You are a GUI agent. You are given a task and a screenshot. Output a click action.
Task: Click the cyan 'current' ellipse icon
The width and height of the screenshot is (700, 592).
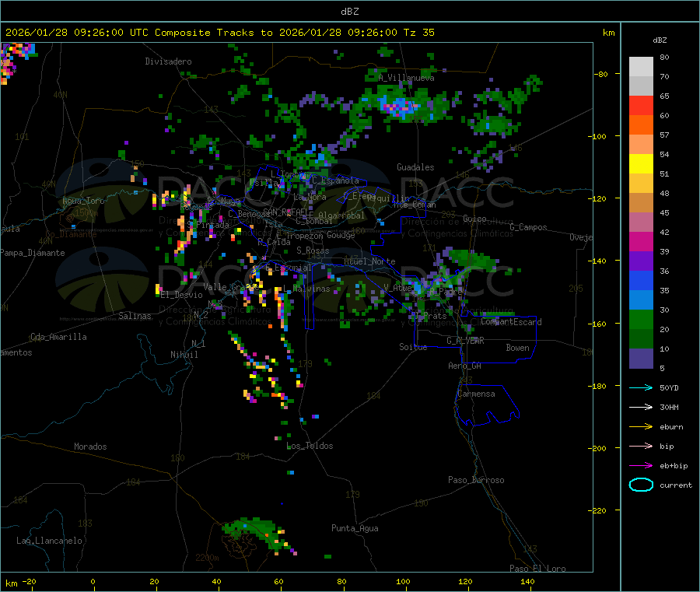pyautogui.click(x=641, y=485)
